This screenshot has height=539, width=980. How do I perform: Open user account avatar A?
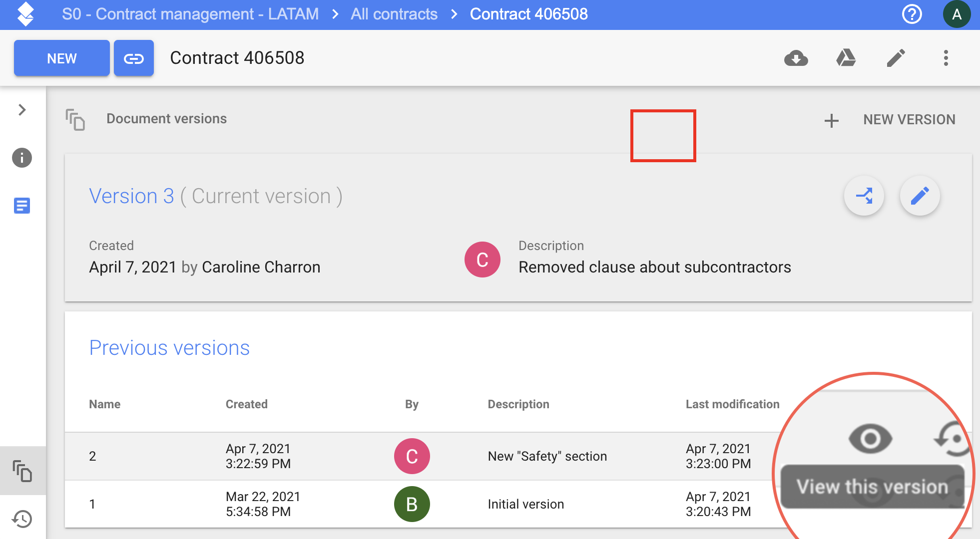click(956, 14)
